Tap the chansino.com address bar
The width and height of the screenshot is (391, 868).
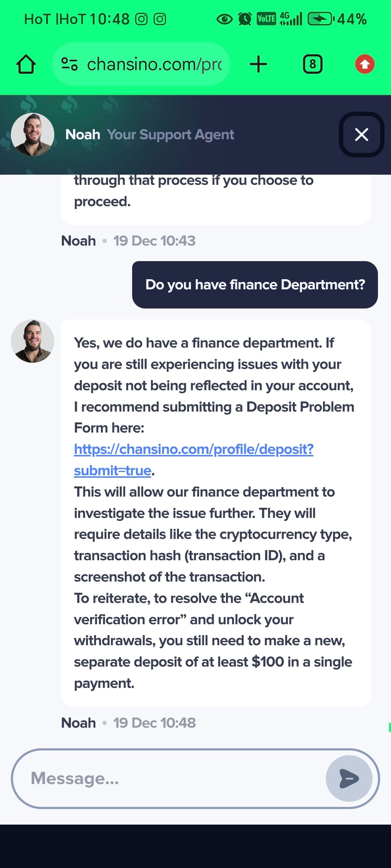click(x=154, y=64)
